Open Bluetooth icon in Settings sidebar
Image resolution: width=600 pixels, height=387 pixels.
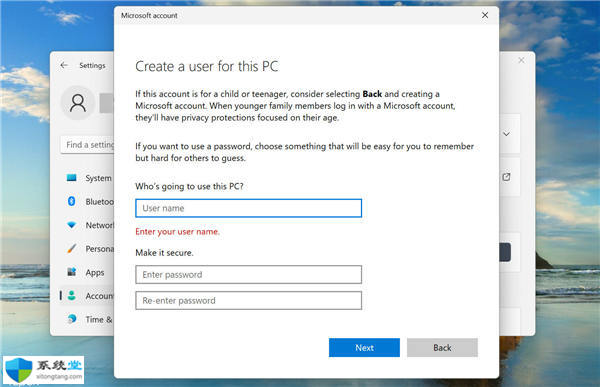72,201
